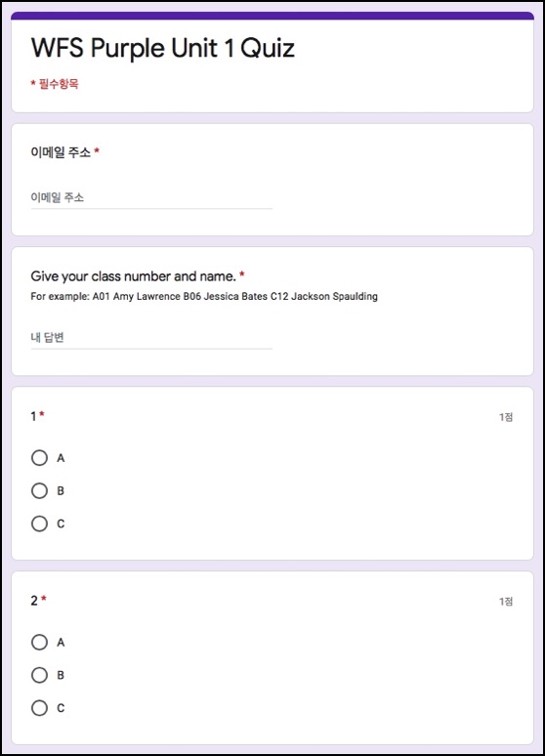
Task: Pick radio option C for question 2
Action: pos(39,708)
